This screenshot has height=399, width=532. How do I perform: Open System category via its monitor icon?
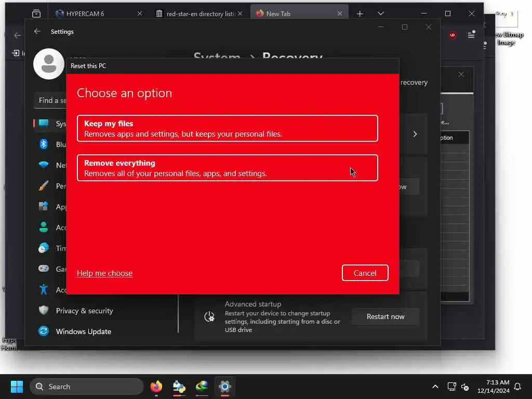click(44, 123)
